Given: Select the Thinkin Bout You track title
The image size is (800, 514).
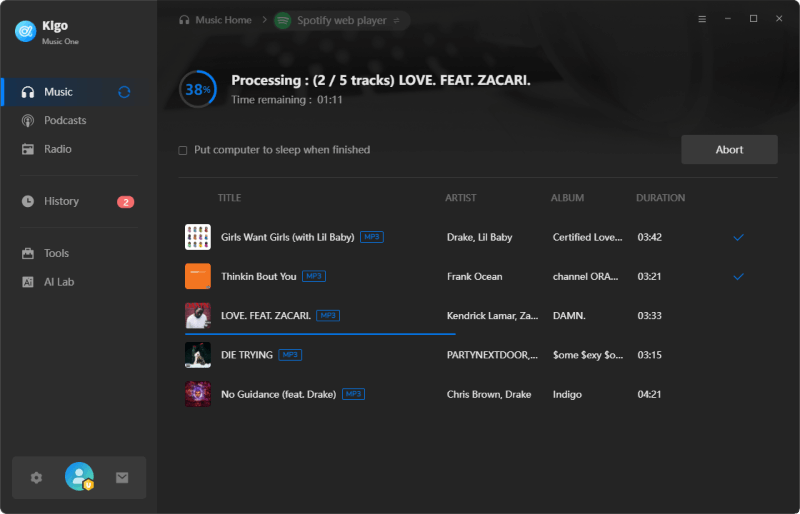Looking at the screenshot, I should point(259,277).
